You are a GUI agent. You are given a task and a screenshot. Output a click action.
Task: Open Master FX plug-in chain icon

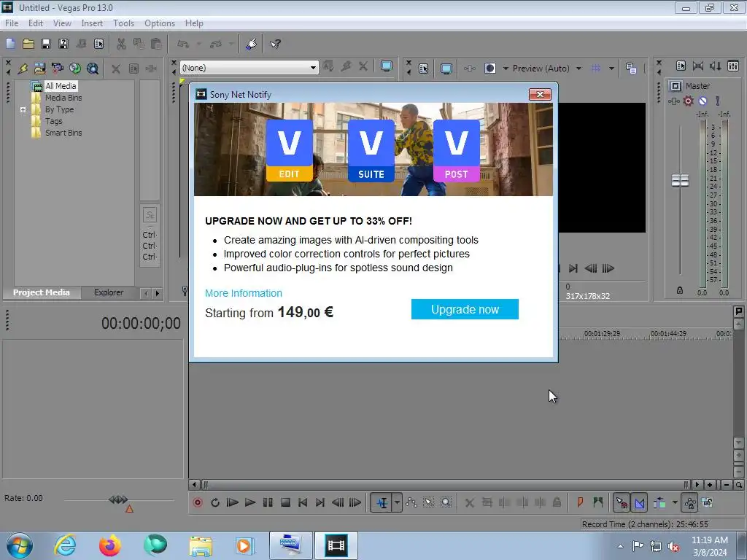[x=673, y=101]
